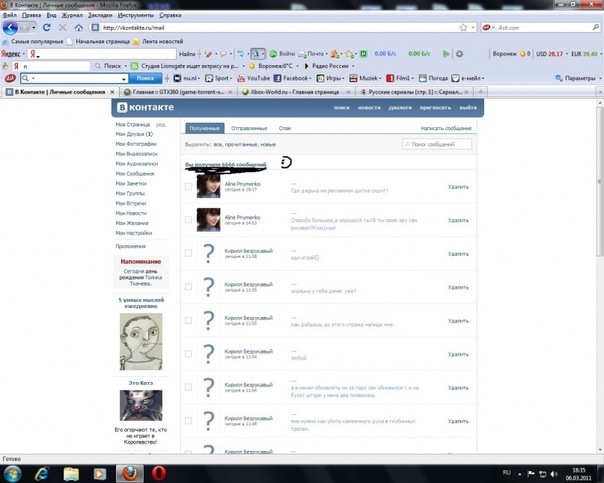
Task: Expand the back-button history dropdown arrow
Action: (34, 28)
